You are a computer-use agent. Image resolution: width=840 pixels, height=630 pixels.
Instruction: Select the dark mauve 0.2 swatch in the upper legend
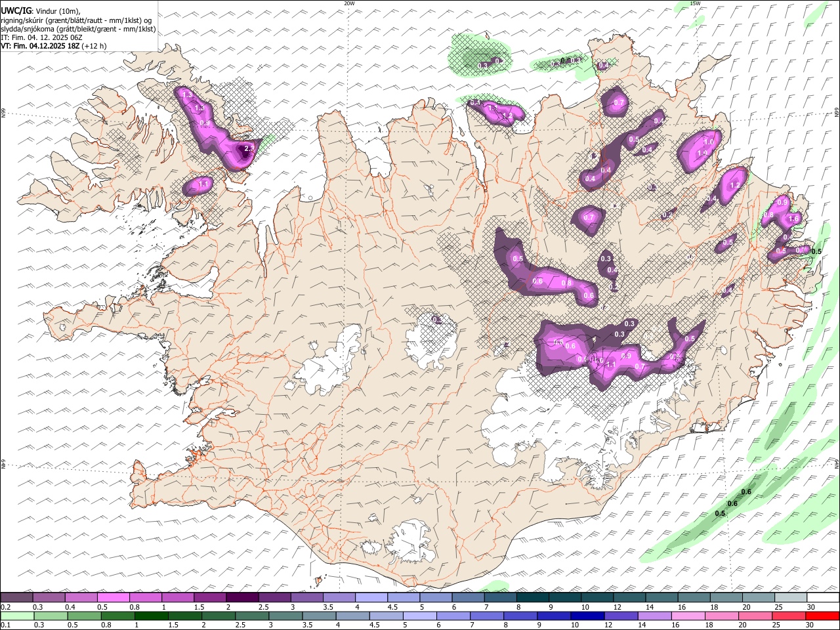(16, 597)
